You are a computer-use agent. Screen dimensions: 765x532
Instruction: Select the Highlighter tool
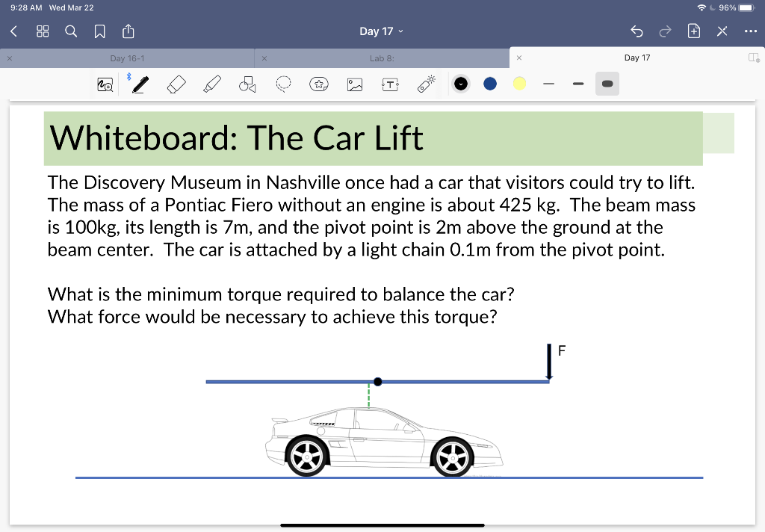(x=211, y=84)
